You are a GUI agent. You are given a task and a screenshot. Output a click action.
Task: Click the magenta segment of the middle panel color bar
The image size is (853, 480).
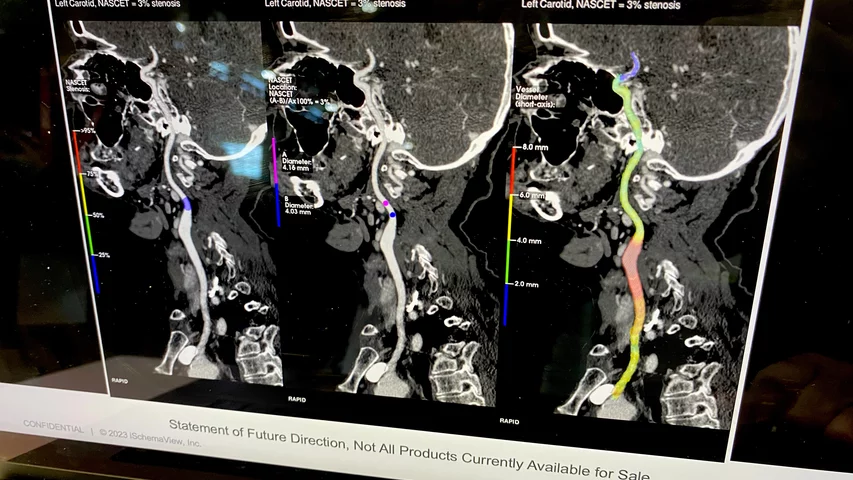(275, 161)
